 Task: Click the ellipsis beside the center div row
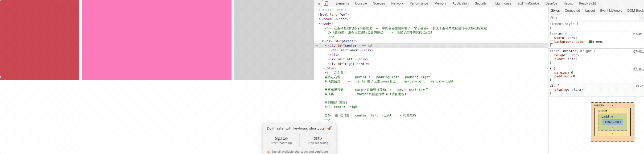[316, 46]
